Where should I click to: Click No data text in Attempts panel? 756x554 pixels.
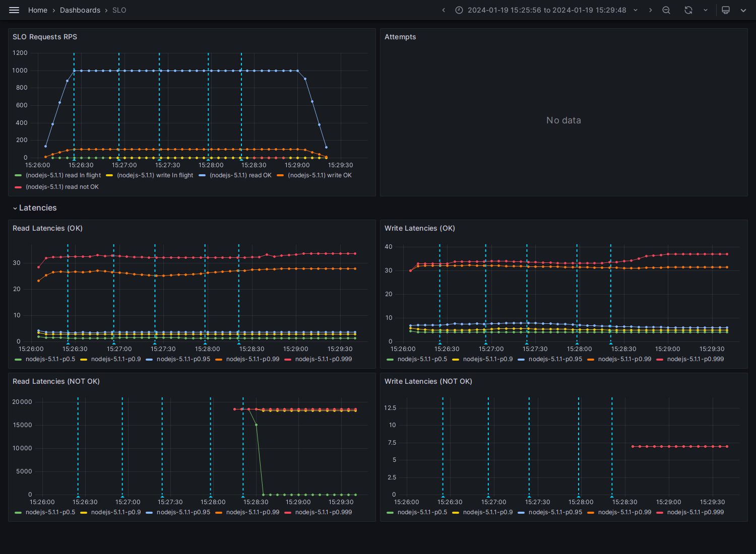click(563, 120)
